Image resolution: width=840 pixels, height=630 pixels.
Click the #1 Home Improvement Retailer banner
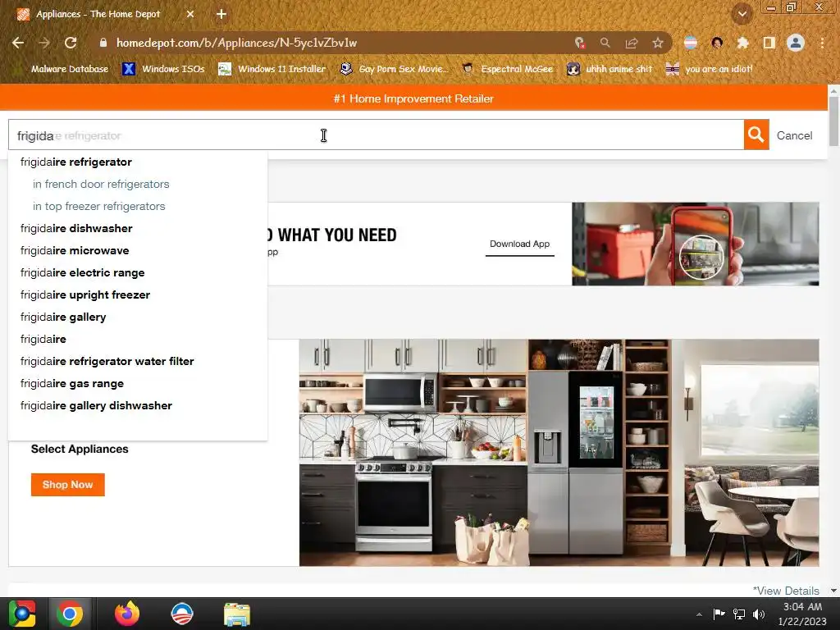tap(413, 98)
